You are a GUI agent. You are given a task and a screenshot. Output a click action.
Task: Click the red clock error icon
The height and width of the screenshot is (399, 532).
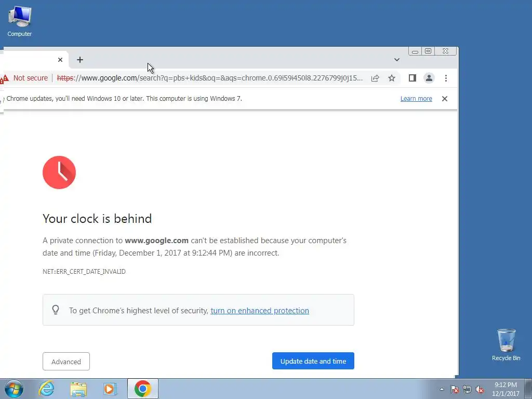click(59, 172)
